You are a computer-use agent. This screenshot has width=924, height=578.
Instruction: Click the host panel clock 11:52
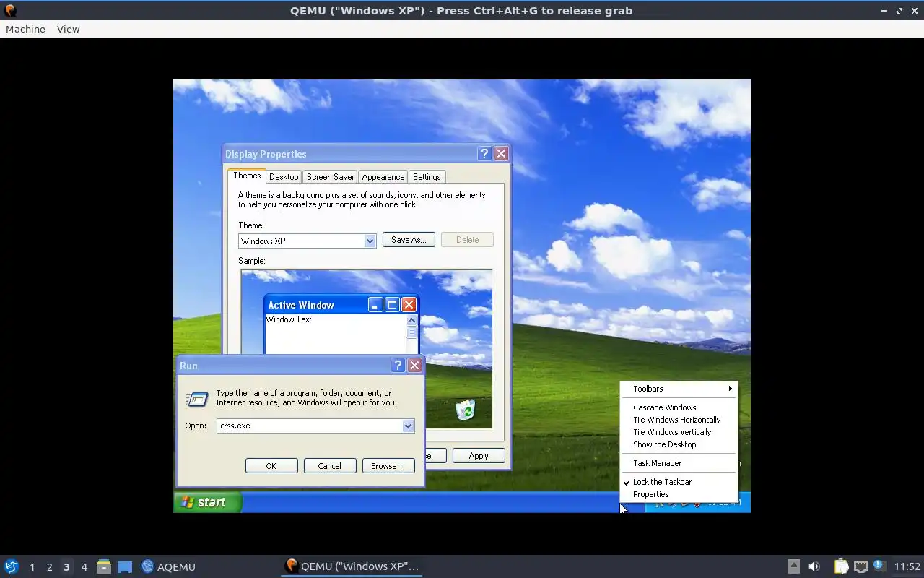(907, 566)
